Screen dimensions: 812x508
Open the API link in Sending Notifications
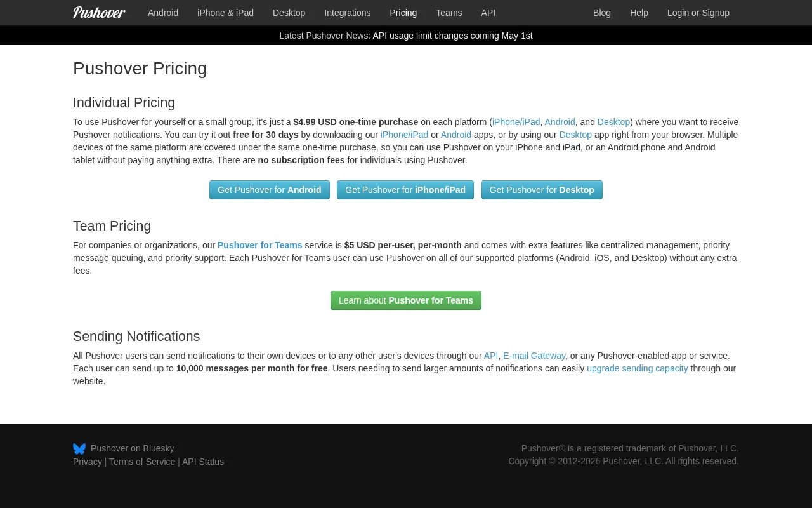(491, 356)
